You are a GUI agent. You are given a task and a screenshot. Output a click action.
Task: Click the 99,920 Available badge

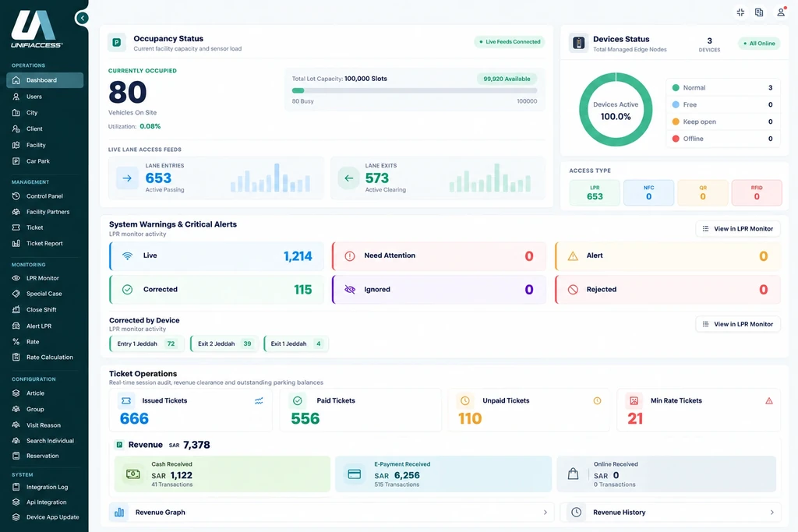(x=507, y=79)
